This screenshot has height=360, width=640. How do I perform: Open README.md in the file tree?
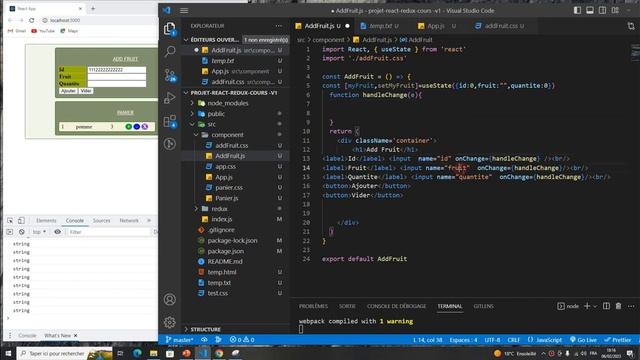pos(224,262)
